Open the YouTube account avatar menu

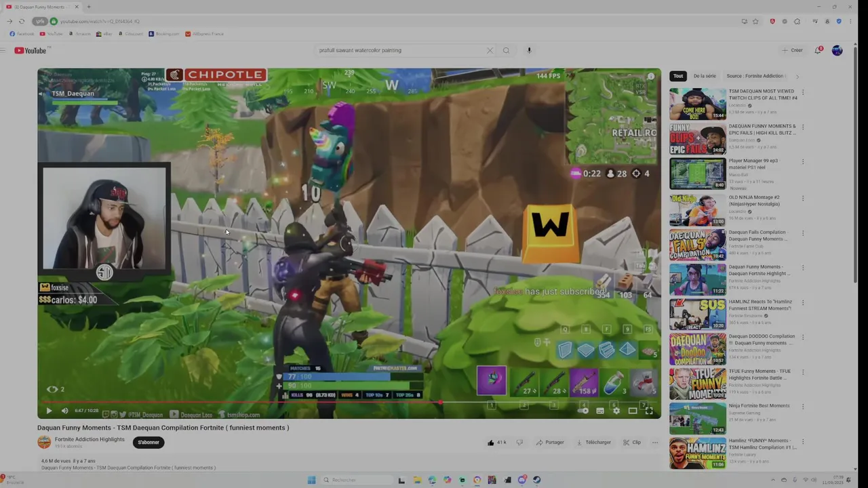click(x=837, y=50)
